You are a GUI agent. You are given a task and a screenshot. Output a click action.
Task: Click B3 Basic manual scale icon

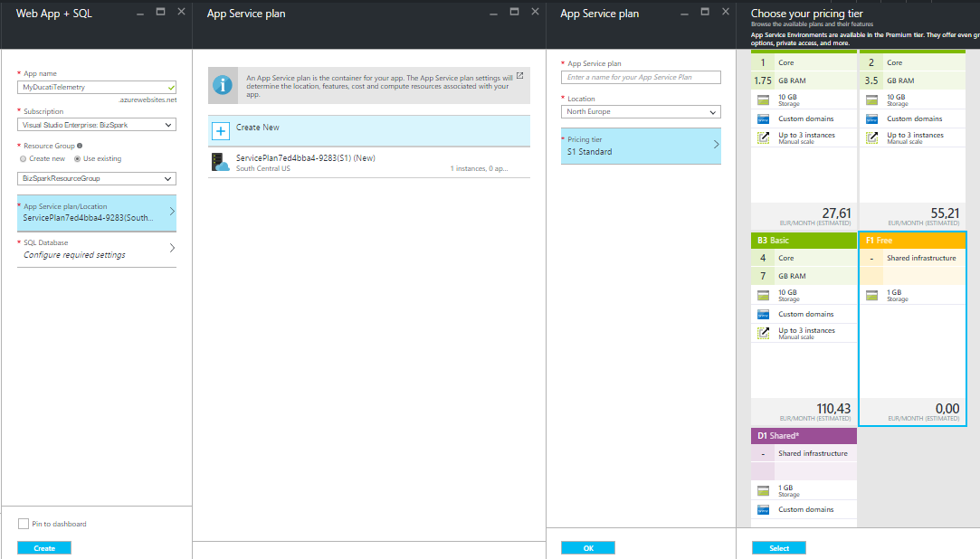(x=764, y=333)
